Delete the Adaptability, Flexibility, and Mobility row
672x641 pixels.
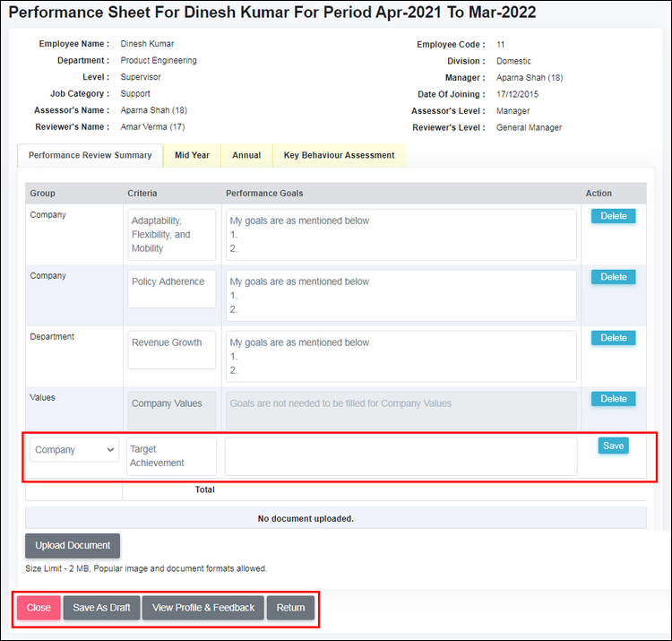(x=613, y=216)
